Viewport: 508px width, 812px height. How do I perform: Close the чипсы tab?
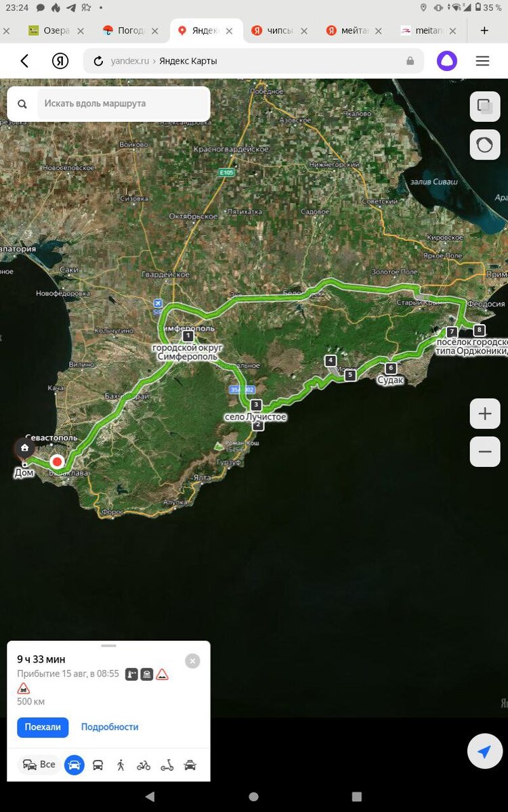tap(303, 30)
